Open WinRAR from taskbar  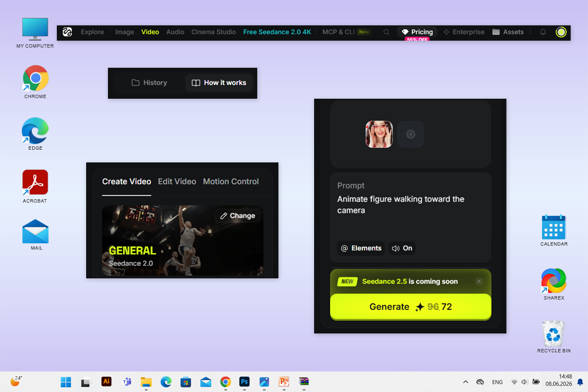[304, 382]
